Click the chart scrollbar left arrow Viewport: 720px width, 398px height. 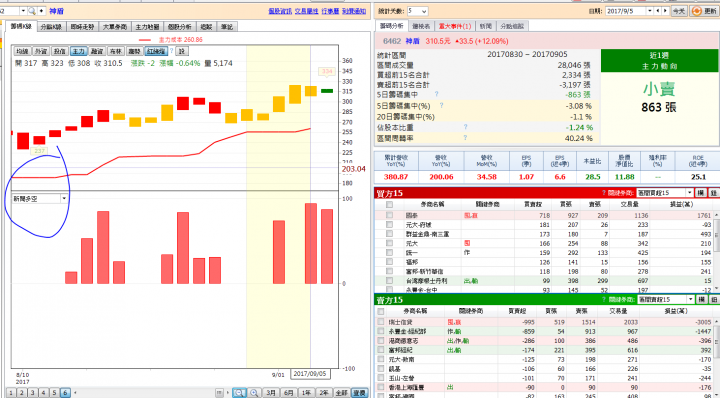coord(75,393)
